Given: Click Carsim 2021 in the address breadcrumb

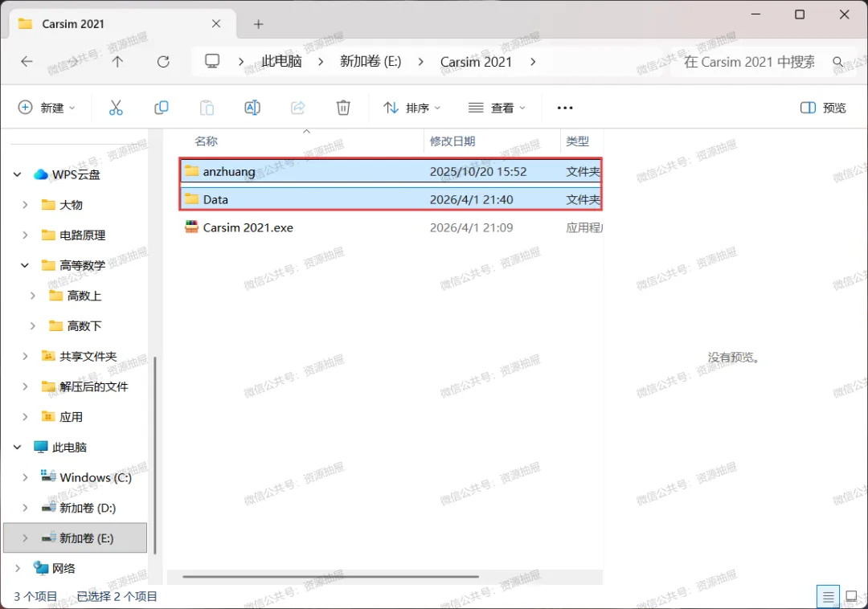Looking at the screenshot, I should (476, 61).
